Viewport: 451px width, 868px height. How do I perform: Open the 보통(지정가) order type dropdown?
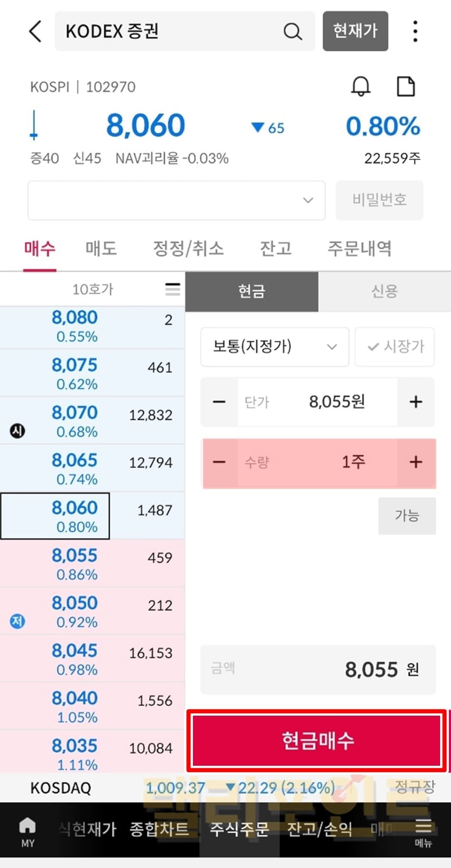[274, 347]
